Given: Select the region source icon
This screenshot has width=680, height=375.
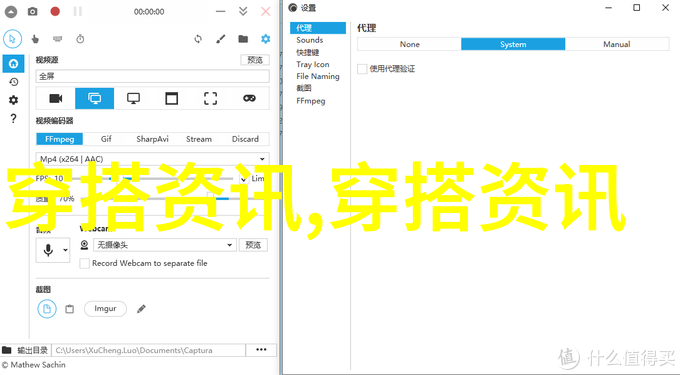Looking at the screenshot, I should click(210, 98).
